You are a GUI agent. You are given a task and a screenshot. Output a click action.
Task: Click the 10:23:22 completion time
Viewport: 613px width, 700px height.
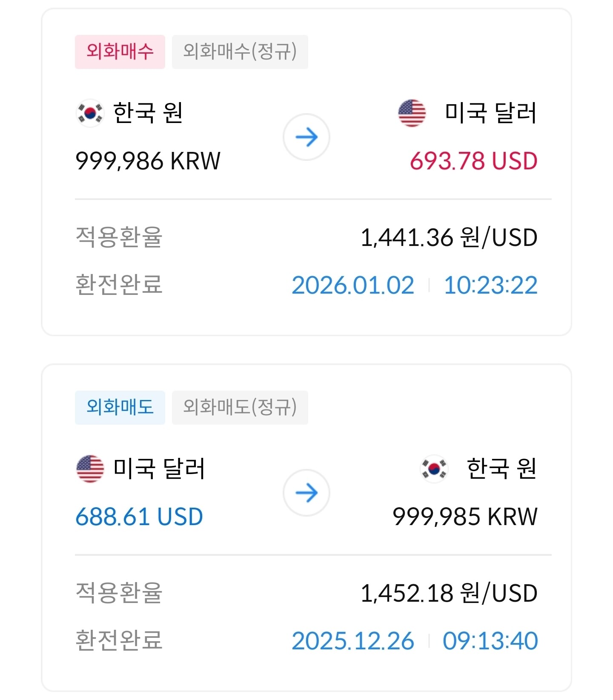(x=490, y=285)
